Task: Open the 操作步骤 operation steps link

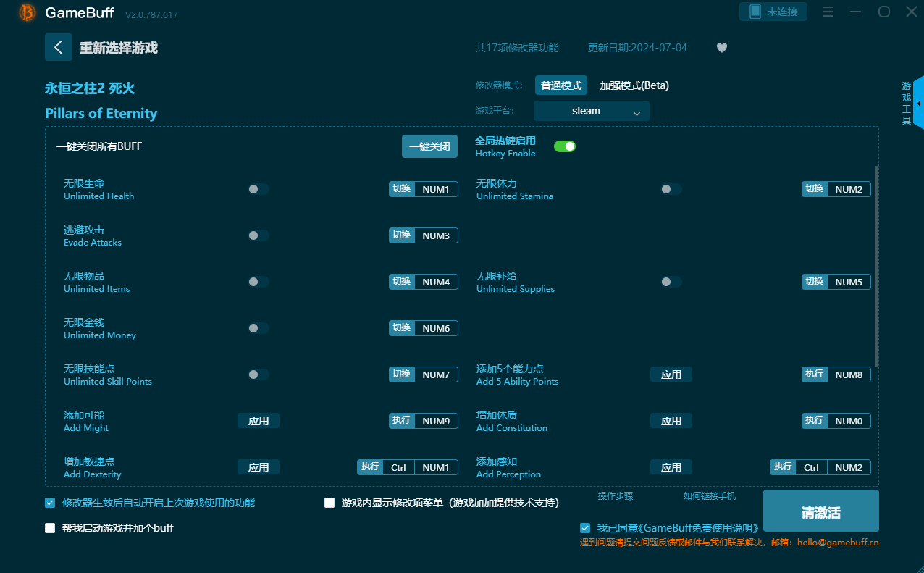Action: tap(616, 496)
